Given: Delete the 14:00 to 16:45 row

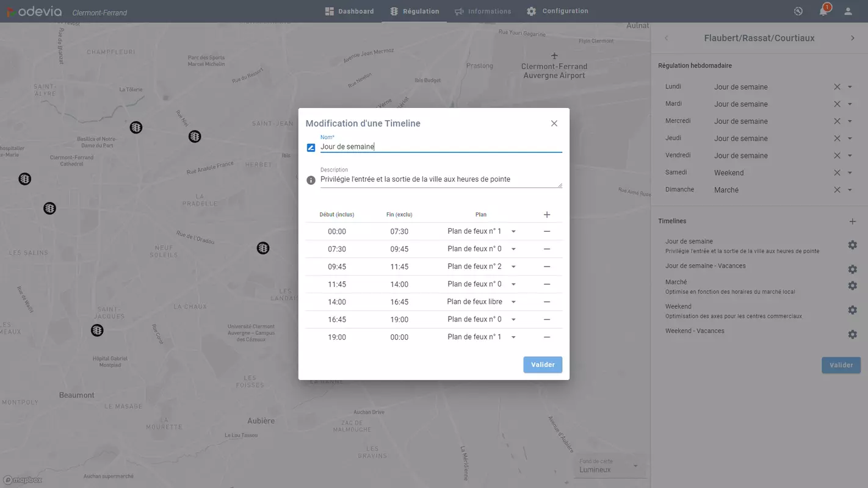Looking at the screenshot, I should click(x=546, y=302).
